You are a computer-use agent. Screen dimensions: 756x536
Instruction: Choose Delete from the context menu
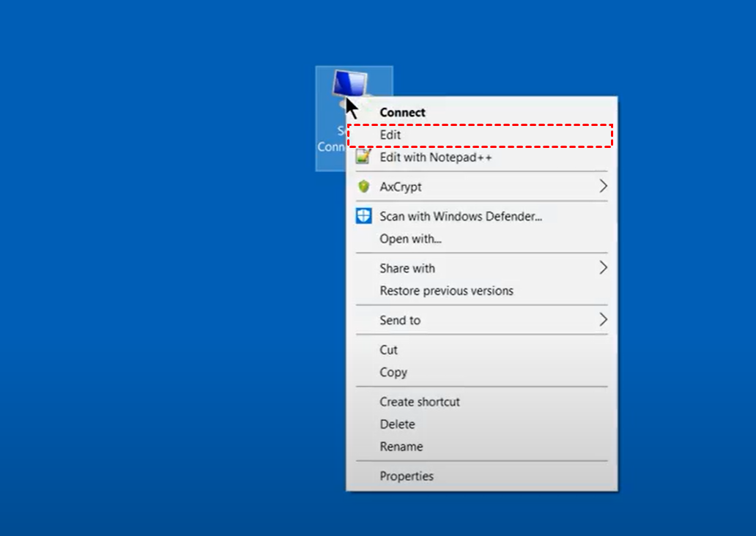[482, 424]
